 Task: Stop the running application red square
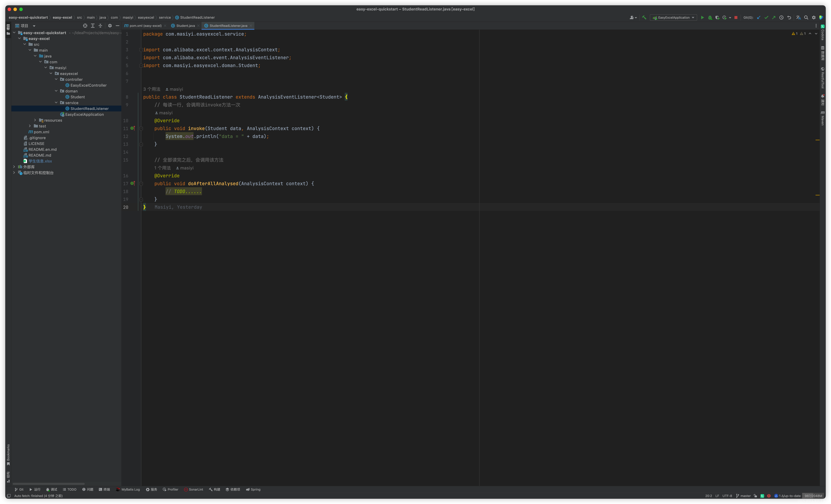736,17
